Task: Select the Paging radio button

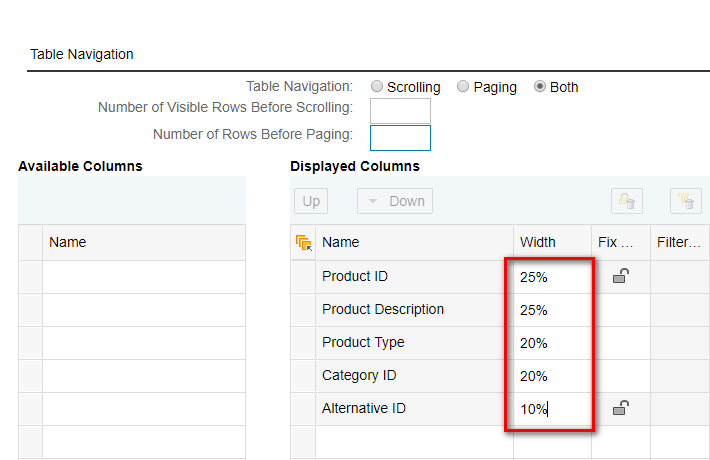Action: click(x=463, y=87)
